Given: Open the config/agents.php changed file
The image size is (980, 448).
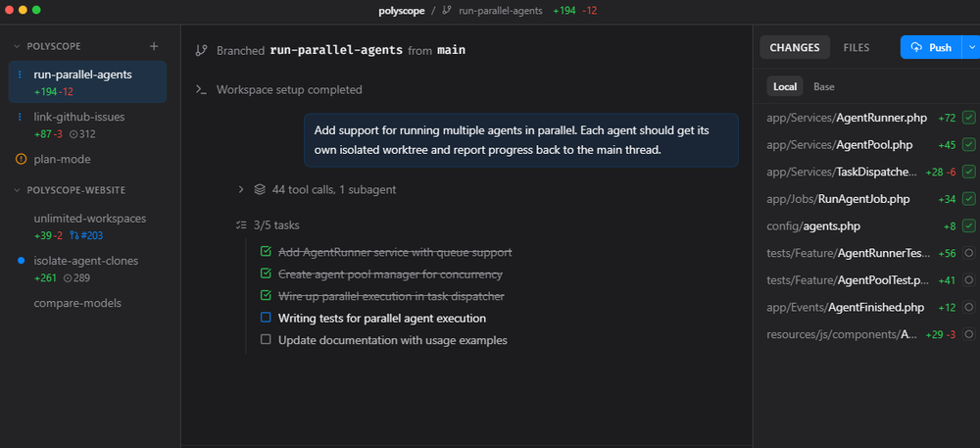Looking at the screenshot, I should pos(832,226).
